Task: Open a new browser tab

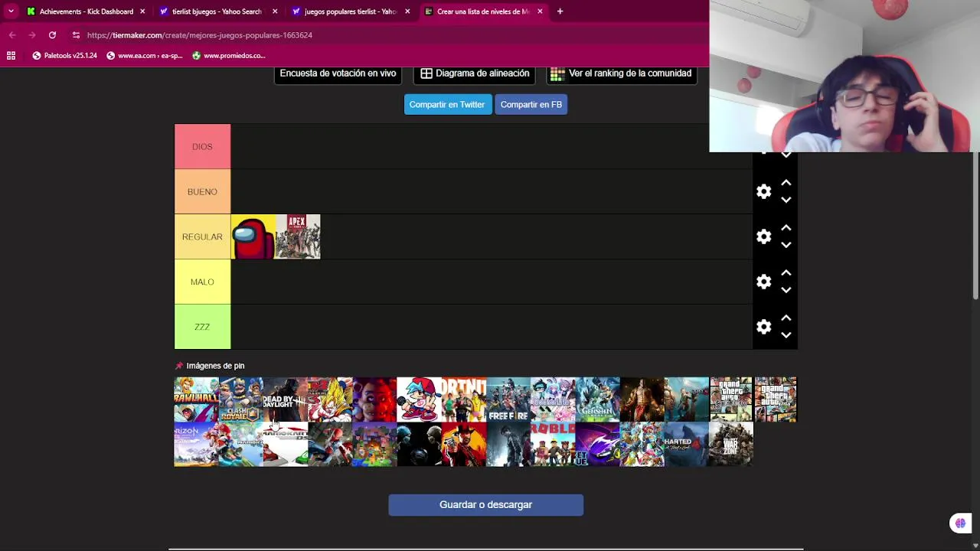Action: click(x=560, y=11)
